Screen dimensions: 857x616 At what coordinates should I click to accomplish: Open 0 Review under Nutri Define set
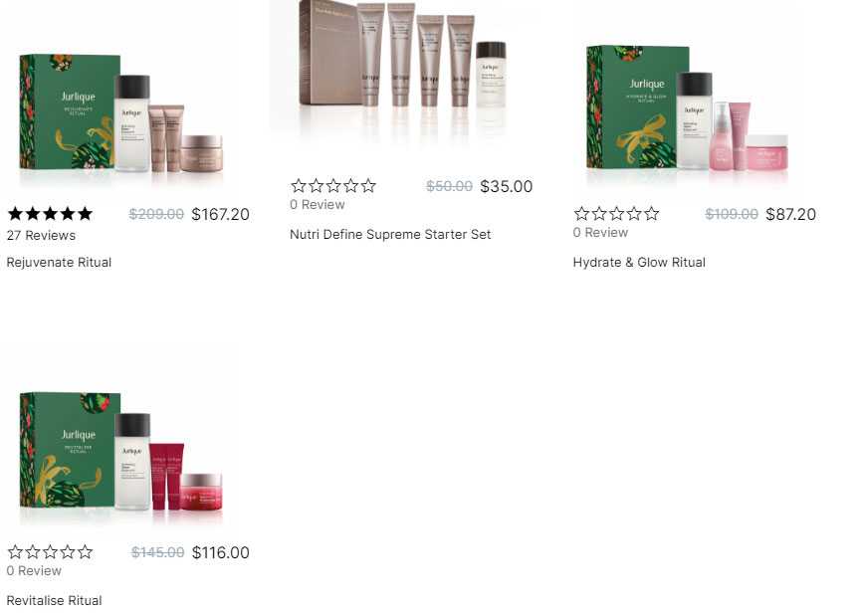coord(317,205)
